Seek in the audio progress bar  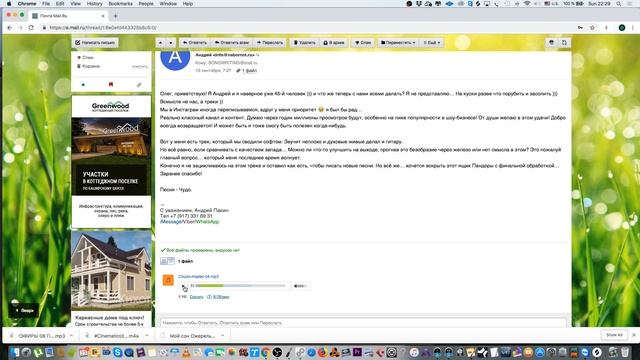click(x=241, y=286)
